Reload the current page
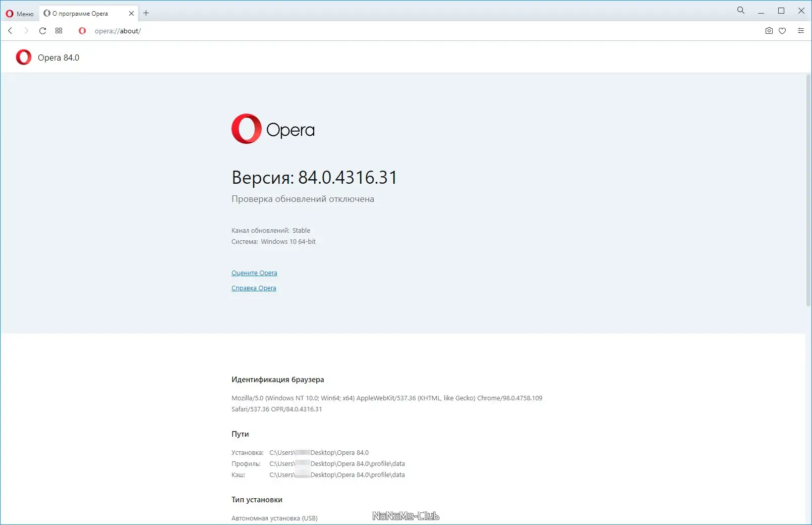This screenshot has width=812, height=525. (42, 31)
